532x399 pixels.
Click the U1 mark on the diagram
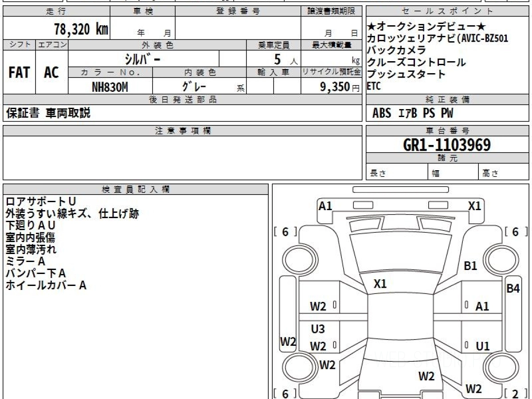coord(482,346)
